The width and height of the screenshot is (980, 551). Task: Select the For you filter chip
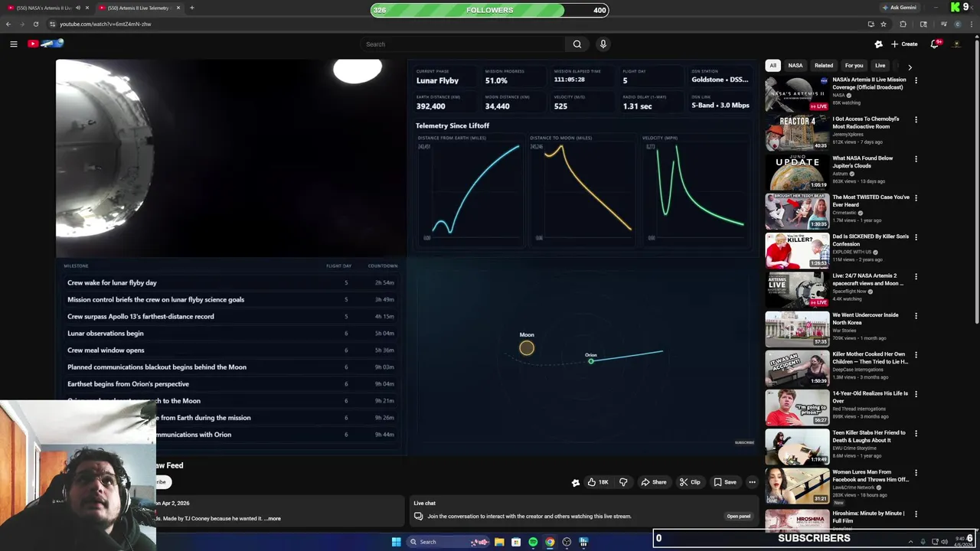(854, 66)
